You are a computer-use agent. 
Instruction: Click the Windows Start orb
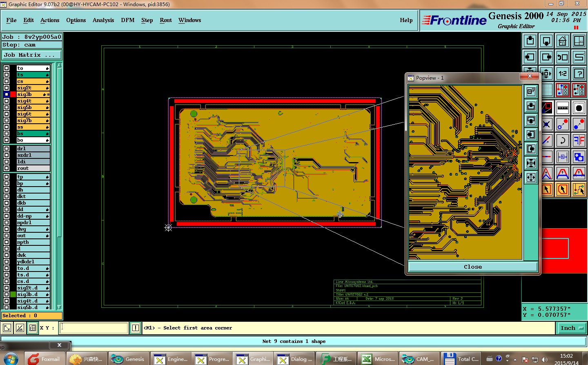[x=11, y=359]
